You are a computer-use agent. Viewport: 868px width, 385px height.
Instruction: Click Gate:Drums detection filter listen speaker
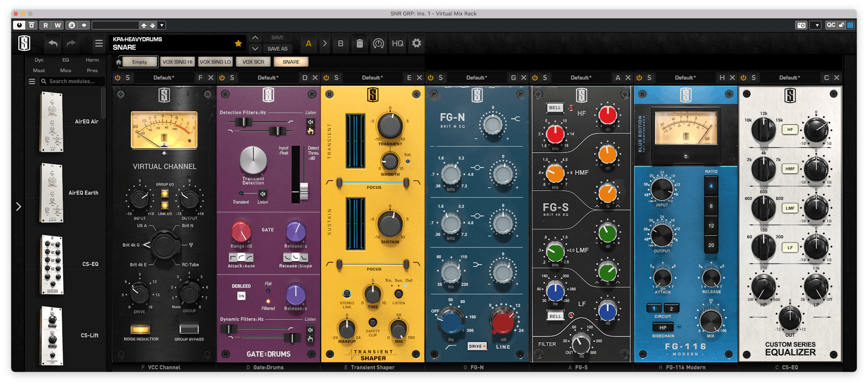click(x=311, y=122)
